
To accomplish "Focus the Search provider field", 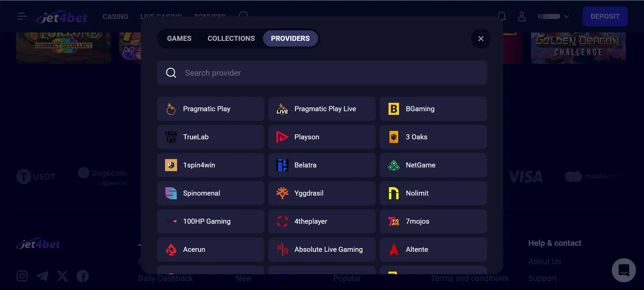I will point(322,73).
